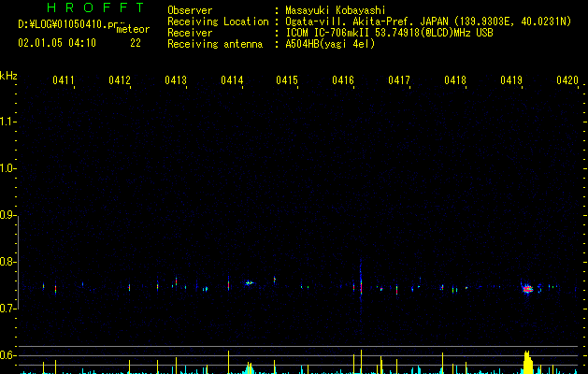Click the Observer label
Screen dimensions: 588x374
(x=190, y=10)
